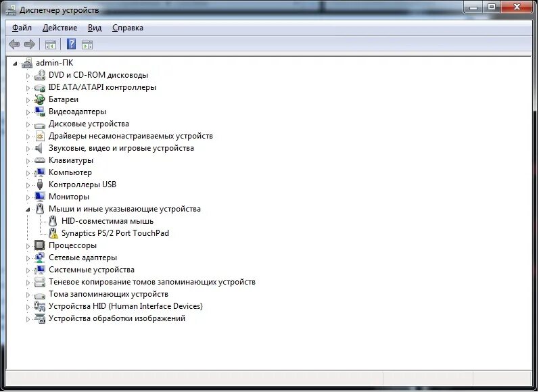
Task: Expand the Дисковые устройства node
Action: (x=28, y=124)
